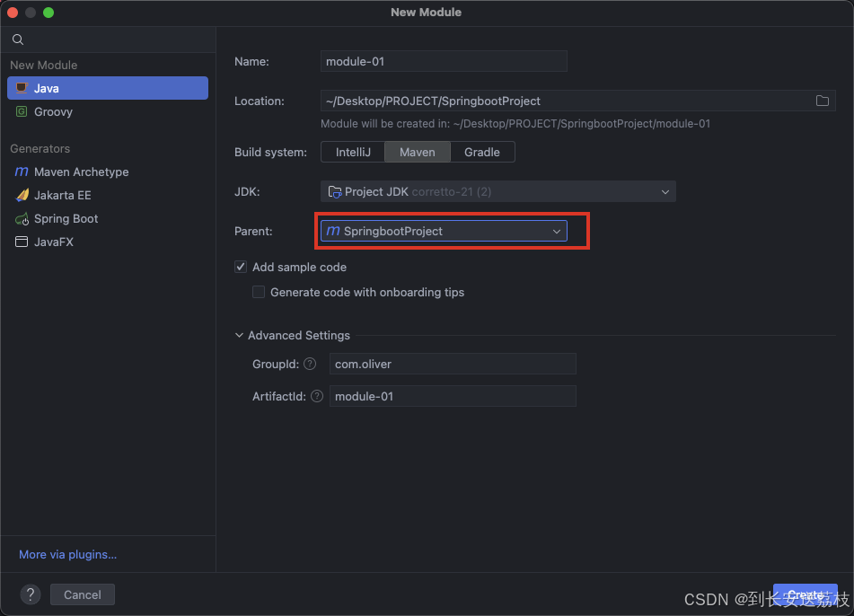
Task: Click the Create button
Action: 805,594
